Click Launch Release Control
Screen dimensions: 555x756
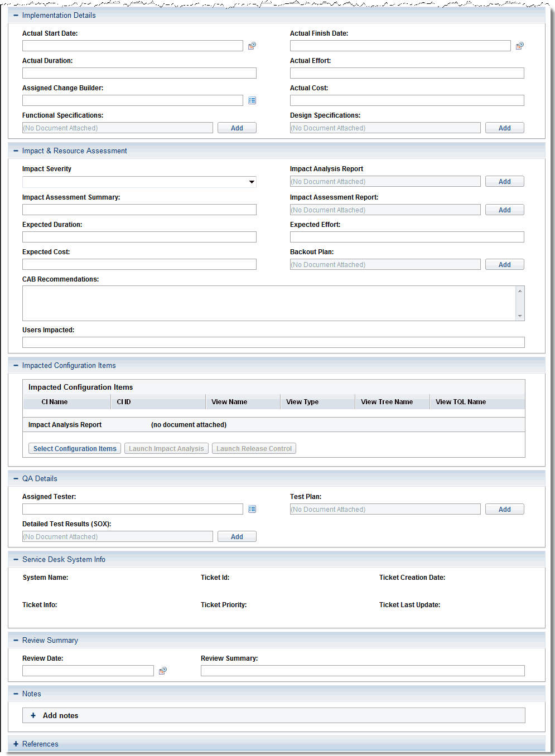(x=253, y=448)
